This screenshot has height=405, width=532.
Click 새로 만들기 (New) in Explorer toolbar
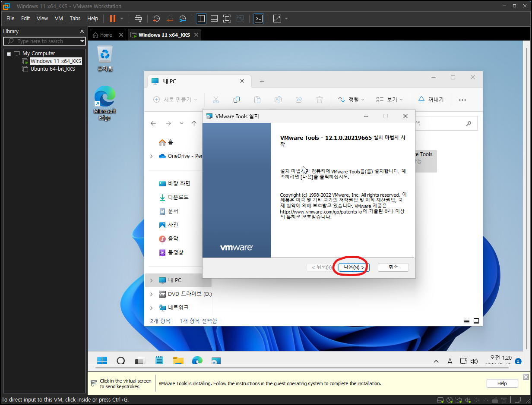175,100
